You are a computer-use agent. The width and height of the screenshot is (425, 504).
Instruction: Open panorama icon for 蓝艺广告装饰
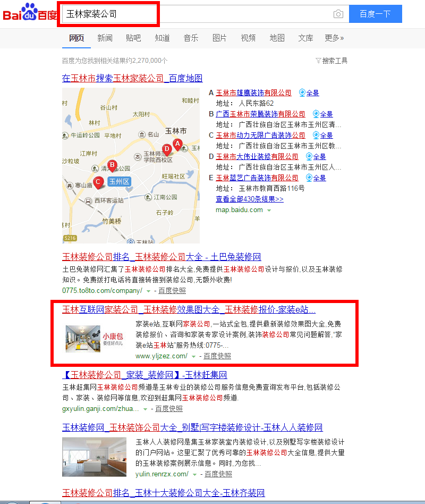click(309, 178)
